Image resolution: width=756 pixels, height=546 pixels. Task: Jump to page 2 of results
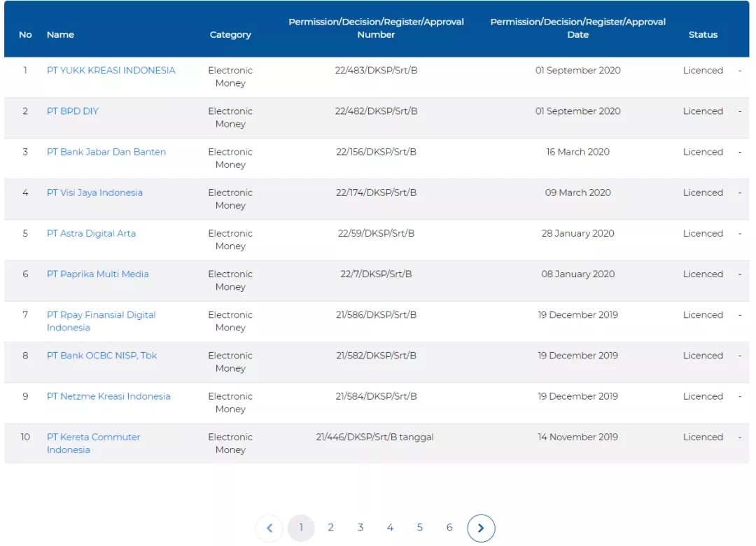coord(330,528)
